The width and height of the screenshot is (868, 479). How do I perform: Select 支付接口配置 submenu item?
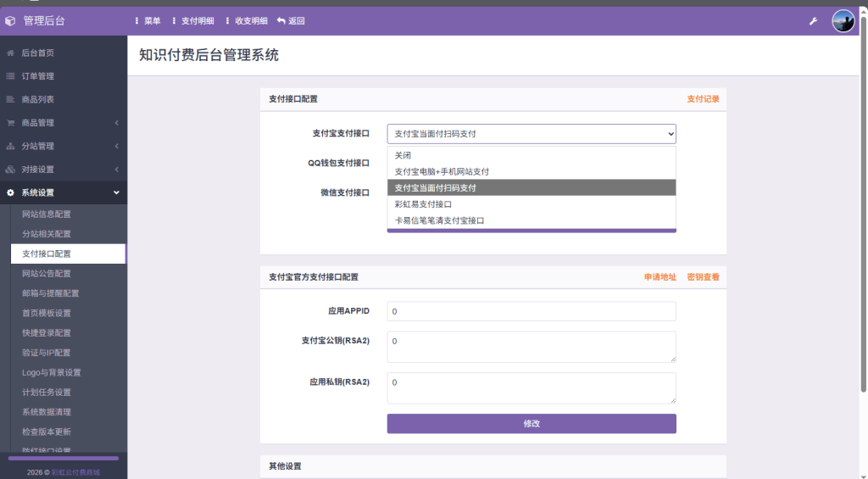coord(68,253)
